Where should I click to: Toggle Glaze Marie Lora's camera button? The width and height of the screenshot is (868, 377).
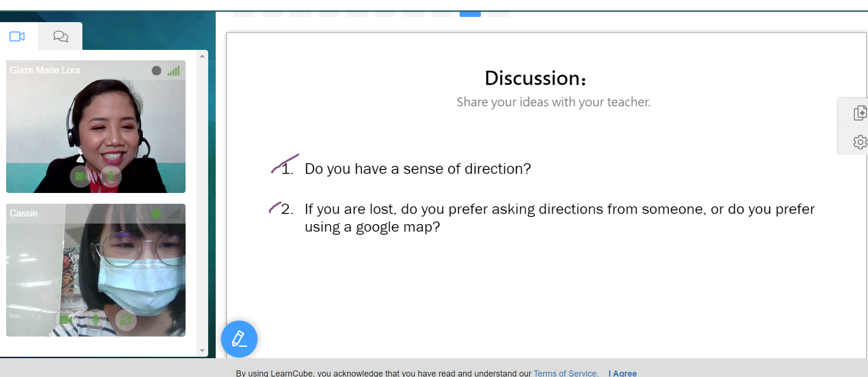81,176
